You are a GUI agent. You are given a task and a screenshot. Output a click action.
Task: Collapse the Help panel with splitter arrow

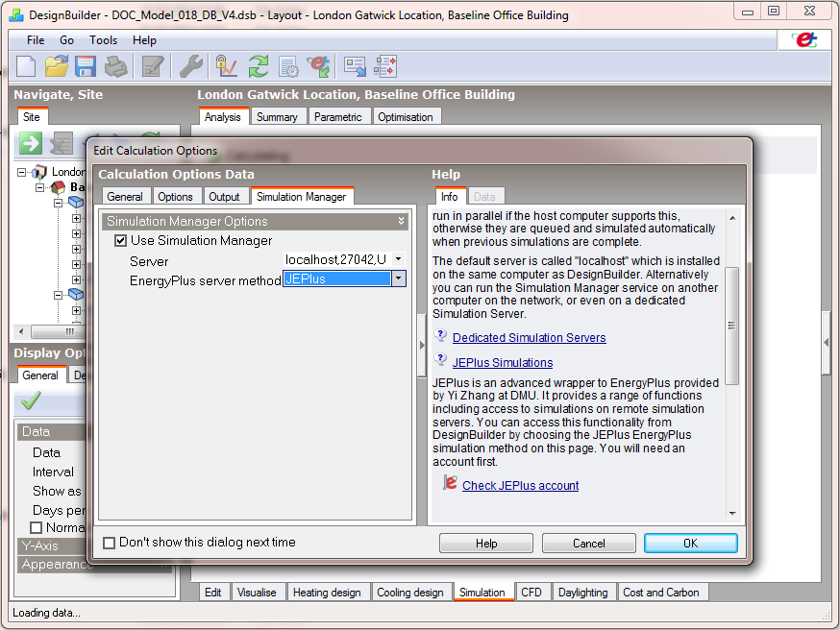tap(422, 345)
